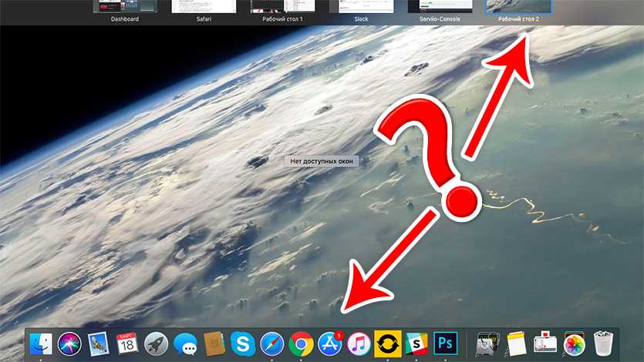
Task: Open Launchpad rocket icon
Action: [155, 344]
